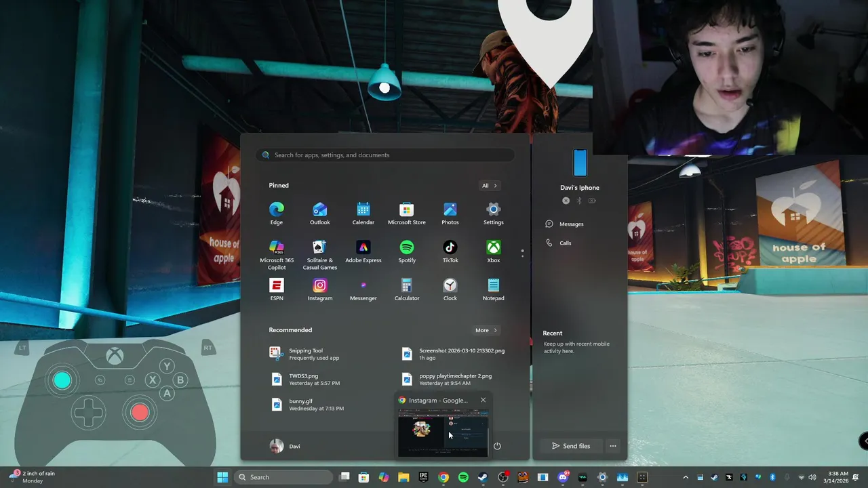The image size is (868, 488).
Task: Open Copilot icon on the taskbar
Action: click(x=384, y=477)
